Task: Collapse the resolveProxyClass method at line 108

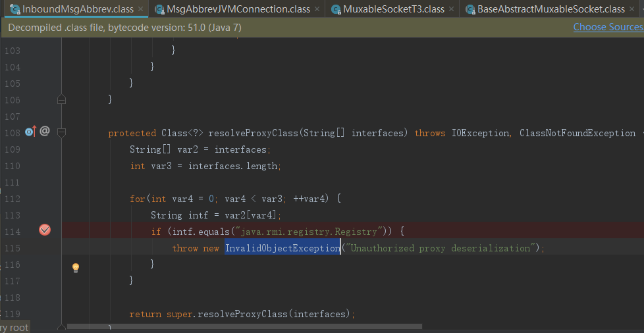Action: tap(62, 132)
